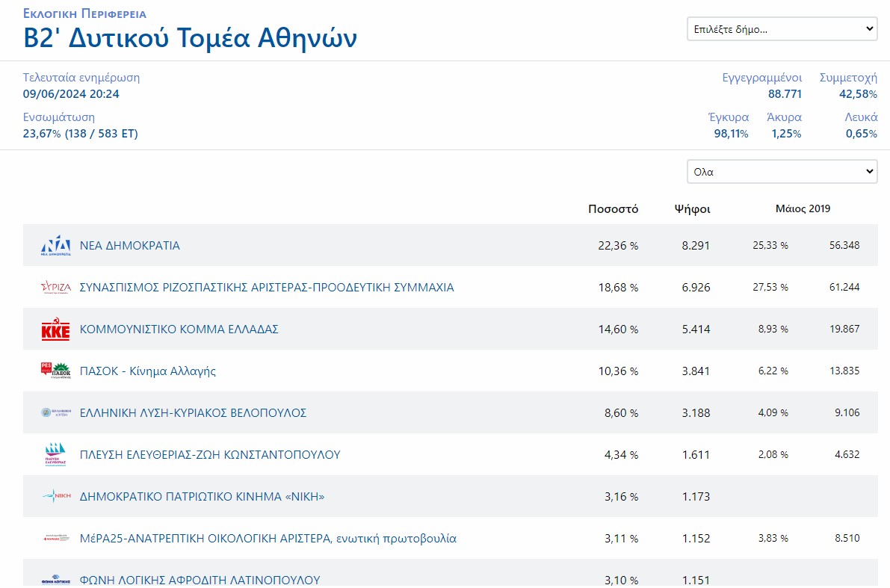The image size is (890, 588).
Task: Click Νέα Δημοκρατία percentage '22,36 %'
Action: (x=618, y=246)
